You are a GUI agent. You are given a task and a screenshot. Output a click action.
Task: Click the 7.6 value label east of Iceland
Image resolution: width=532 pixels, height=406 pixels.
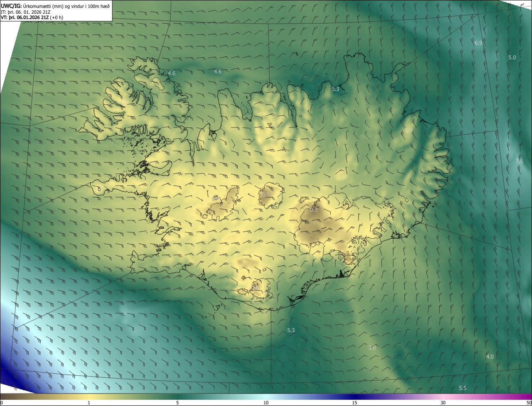coord(519,161)
